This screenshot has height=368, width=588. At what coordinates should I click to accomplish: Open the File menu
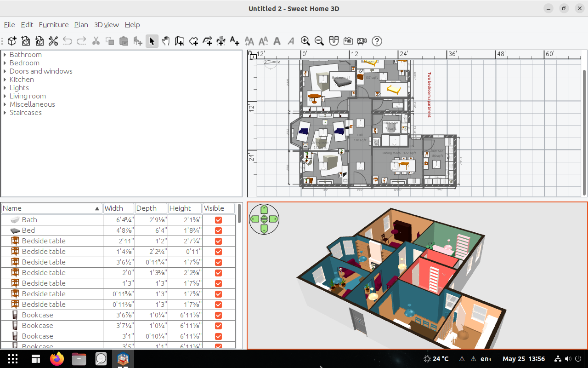point(9,25)
